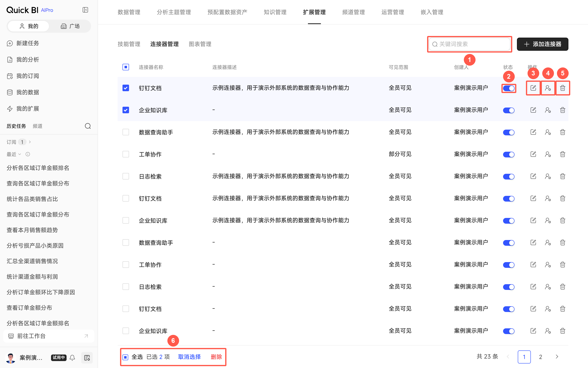
Task: Open user permissions for checked 钉钉文档
Action: 548,88
